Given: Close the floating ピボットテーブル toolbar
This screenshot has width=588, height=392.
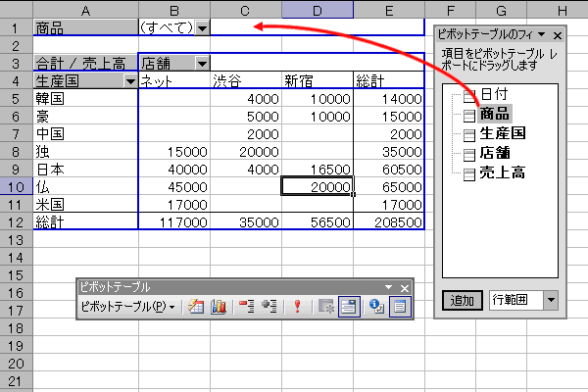Looking at the screenshot, I should pos(404,288).
